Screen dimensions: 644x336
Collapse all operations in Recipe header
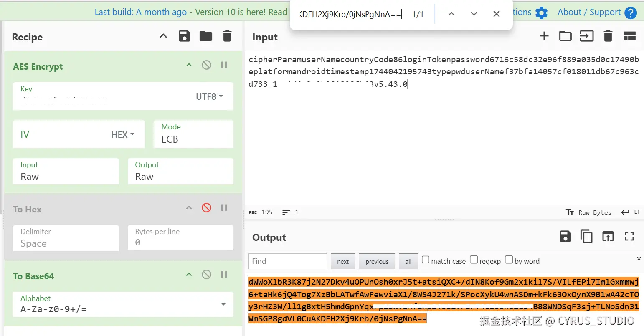coord(163,36)
